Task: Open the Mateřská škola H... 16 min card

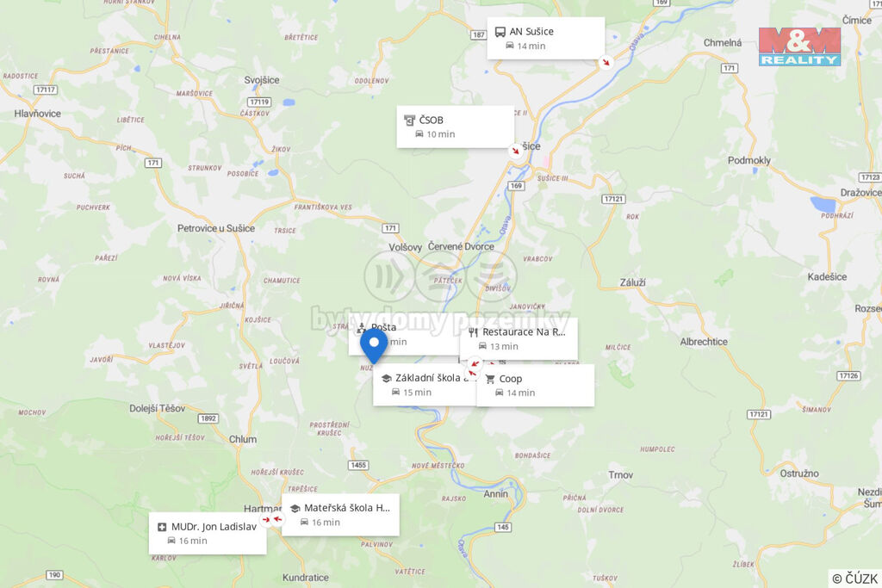Action: coord(340,515)
